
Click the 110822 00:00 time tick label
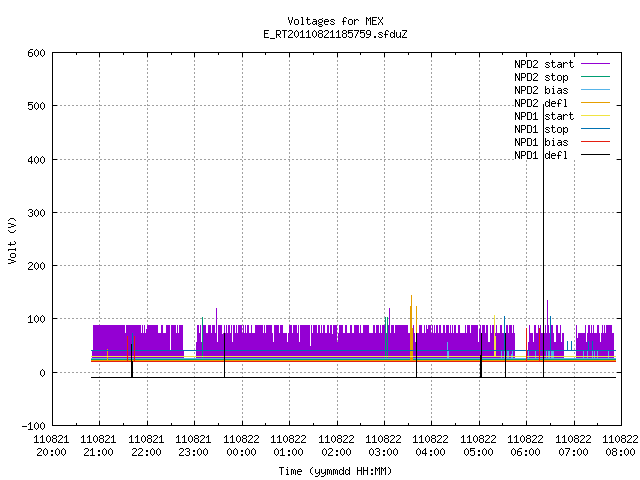[241, 446]
